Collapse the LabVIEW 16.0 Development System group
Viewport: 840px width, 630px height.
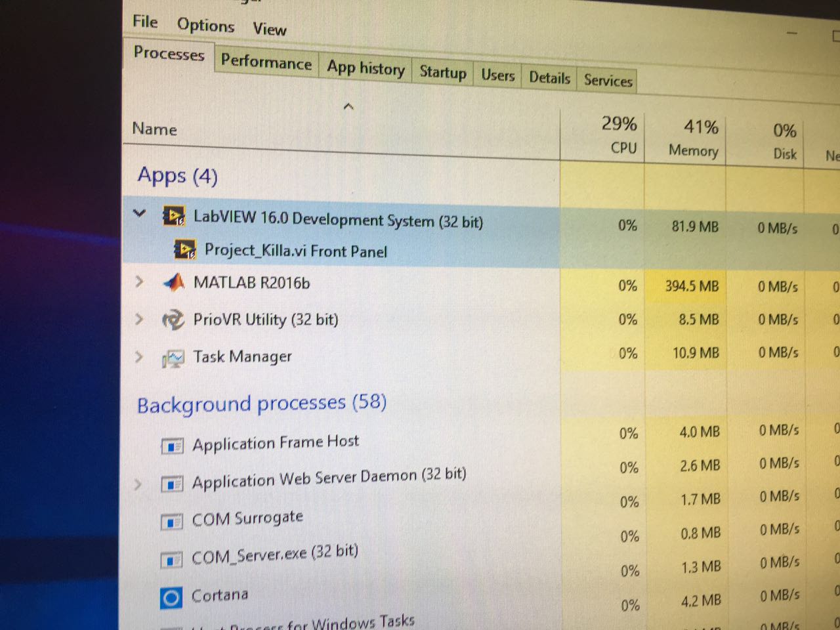[x=138, y=213]
